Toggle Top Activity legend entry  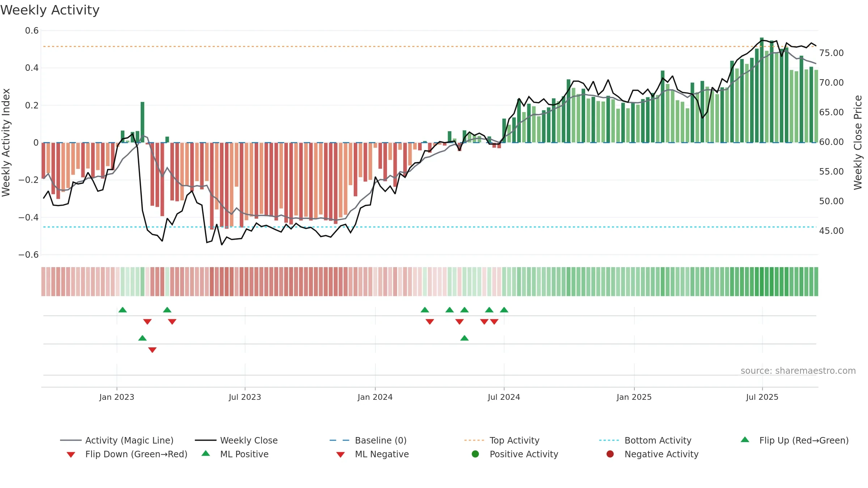pos(502,440)
